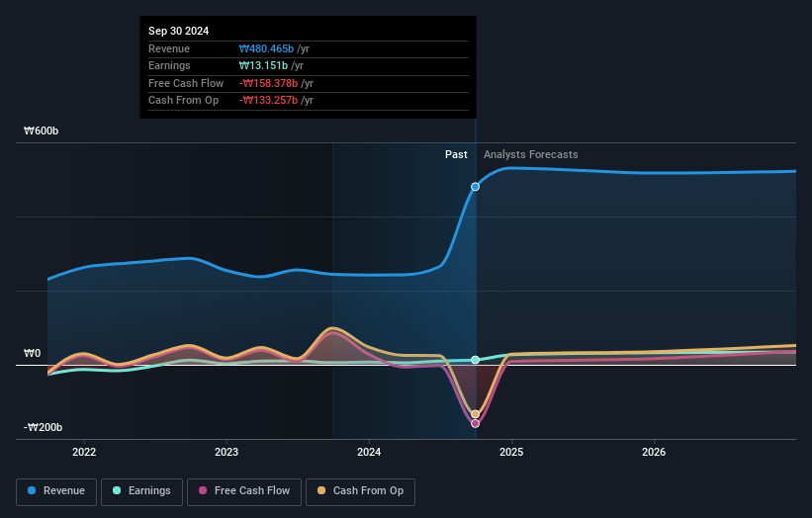Click the Free Cash Flow row label in tooltip
812x518 pixels.
pyautogui.click(x=186, y=83)
